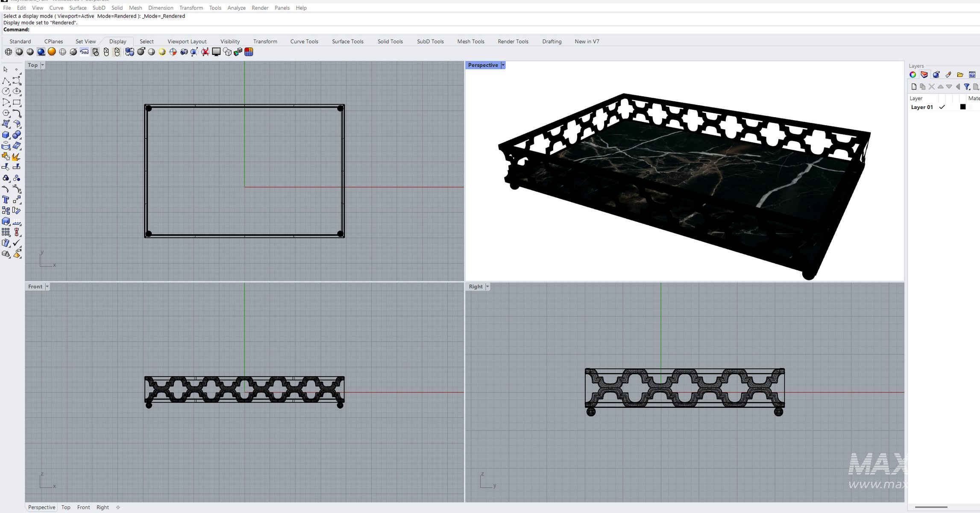Click the Wireframe viewport globe icon
Image resolution: width=980 pixels, height=513 pixels.
[x=8, y=52]
